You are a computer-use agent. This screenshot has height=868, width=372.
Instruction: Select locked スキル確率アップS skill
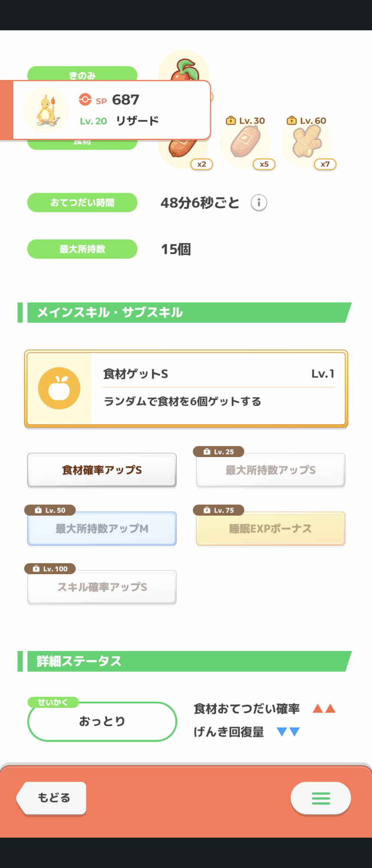[x=102, y=587]
